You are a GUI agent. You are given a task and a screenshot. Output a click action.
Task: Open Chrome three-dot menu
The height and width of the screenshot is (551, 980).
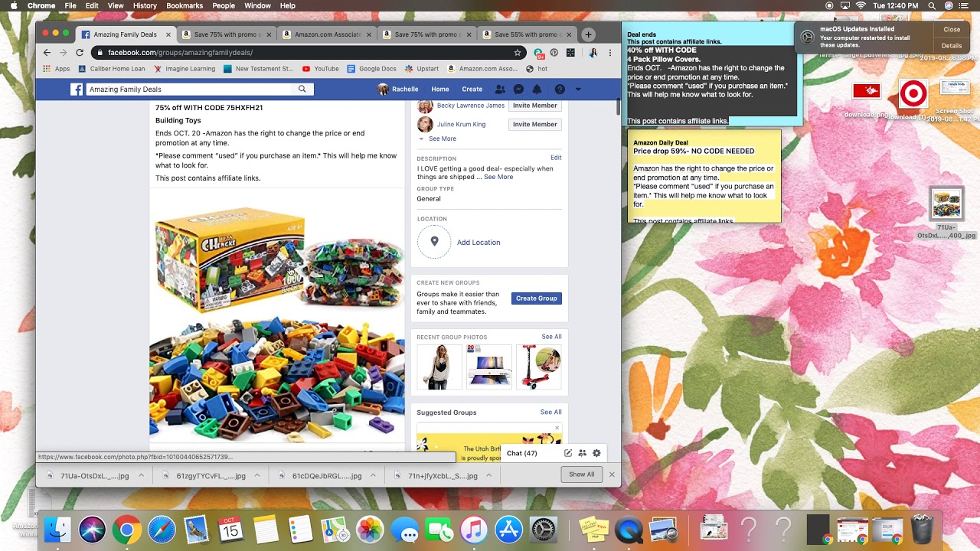(x=610, y=53)
